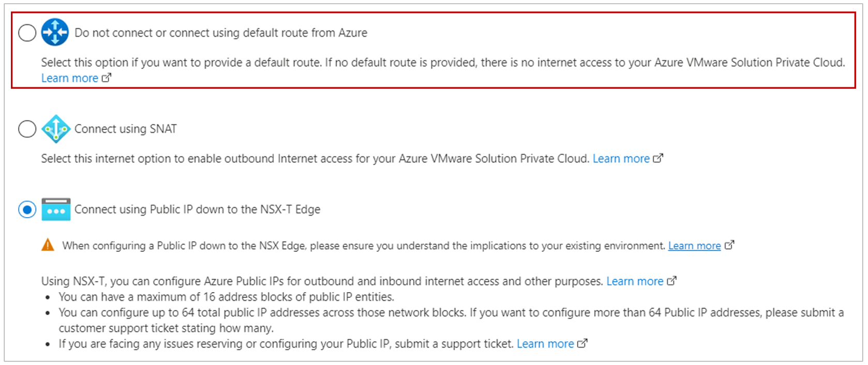Screen dimensions: 868x365
Task: Open Learn more link for default route option
Action: click(x=70, y=78)
